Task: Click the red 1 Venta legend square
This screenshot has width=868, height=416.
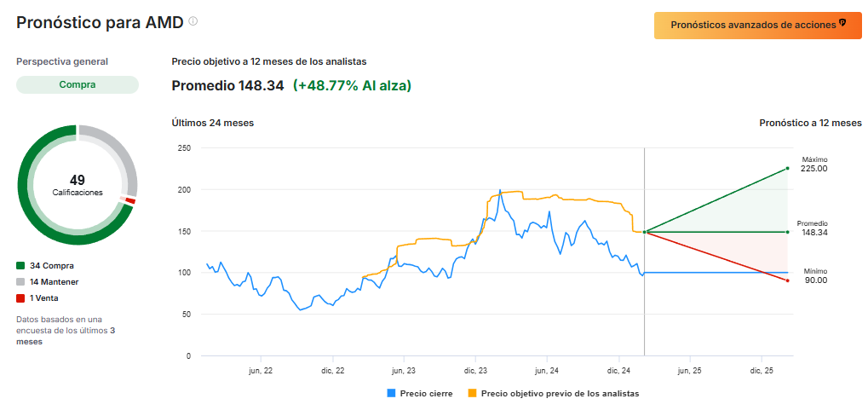Action: [x=21, y=298]
